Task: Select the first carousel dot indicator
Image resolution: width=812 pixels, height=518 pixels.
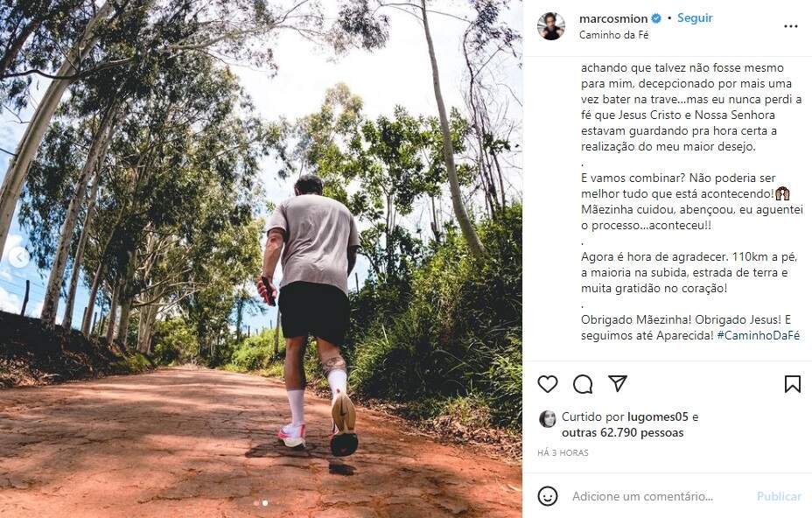Action: tap(256, 503)
